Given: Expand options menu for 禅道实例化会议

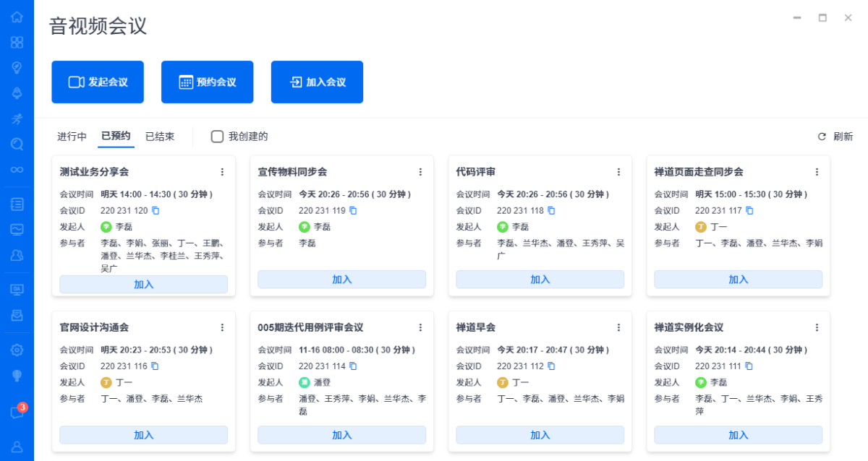Looking at the screenshot, I should [x=817, y=327].
